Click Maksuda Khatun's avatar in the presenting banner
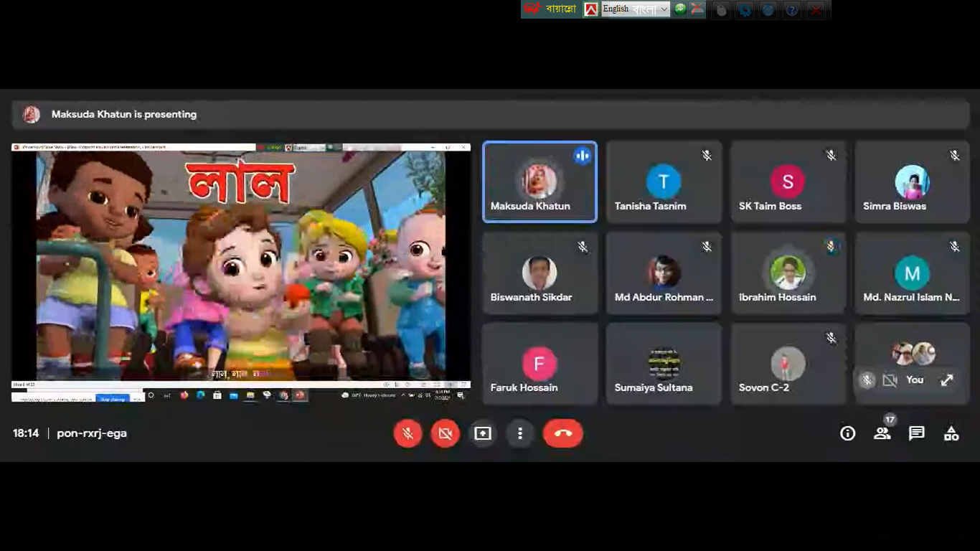This screenshot has height=551, width=980. (32, 114)
